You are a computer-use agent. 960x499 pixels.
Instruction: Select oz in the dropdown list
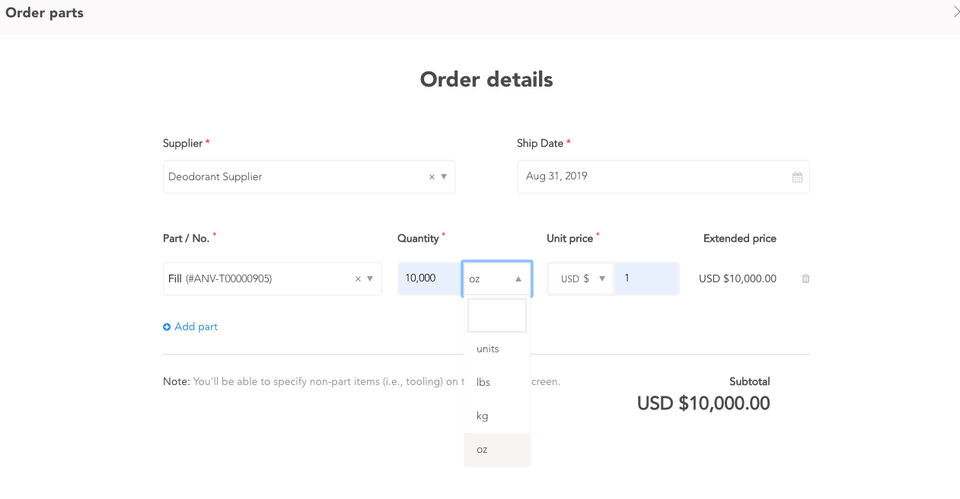coord(482,450)
